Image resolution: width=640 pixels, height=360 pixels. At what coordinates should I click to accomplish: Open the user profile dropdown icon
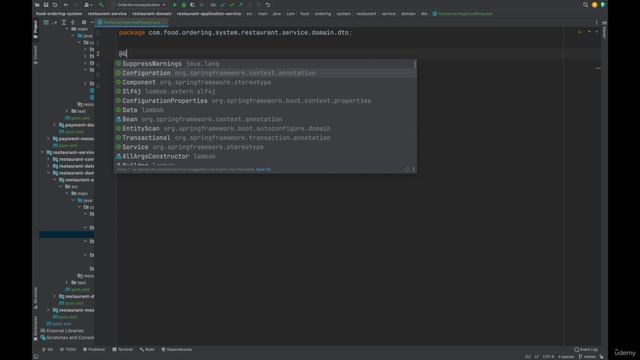pyautogui.click(x=87, y=5)
